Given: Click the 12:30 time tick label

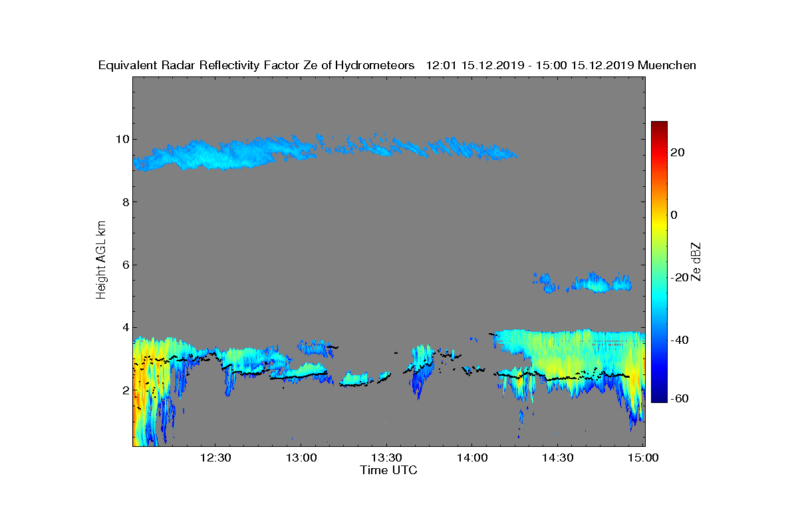Looking at the screenshot, I should (215, 458).
